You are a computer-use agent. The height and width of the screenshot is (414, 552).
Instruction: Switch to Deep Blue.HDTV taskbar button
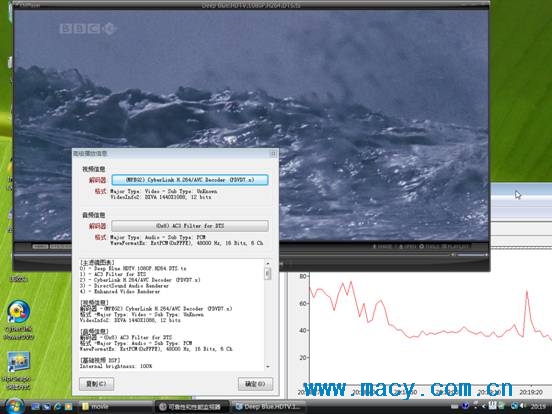coord(269,407)
